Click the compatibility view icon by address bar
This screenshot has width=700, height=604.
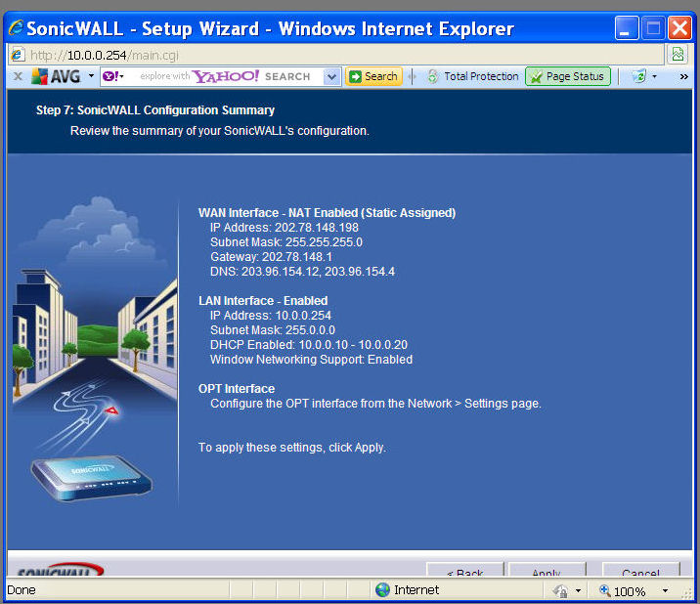tap(678, 55)
